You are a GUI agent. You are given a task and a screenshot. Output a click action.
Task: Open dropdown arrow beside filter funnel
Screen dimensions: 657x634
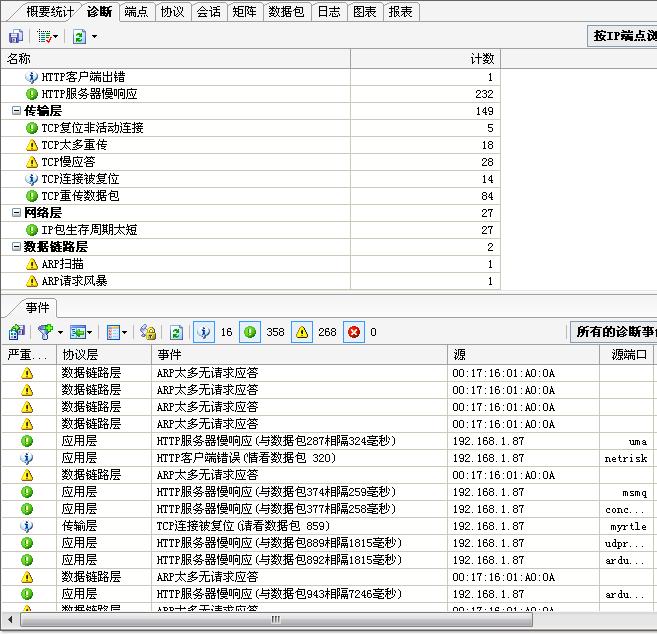coord(60,333)
